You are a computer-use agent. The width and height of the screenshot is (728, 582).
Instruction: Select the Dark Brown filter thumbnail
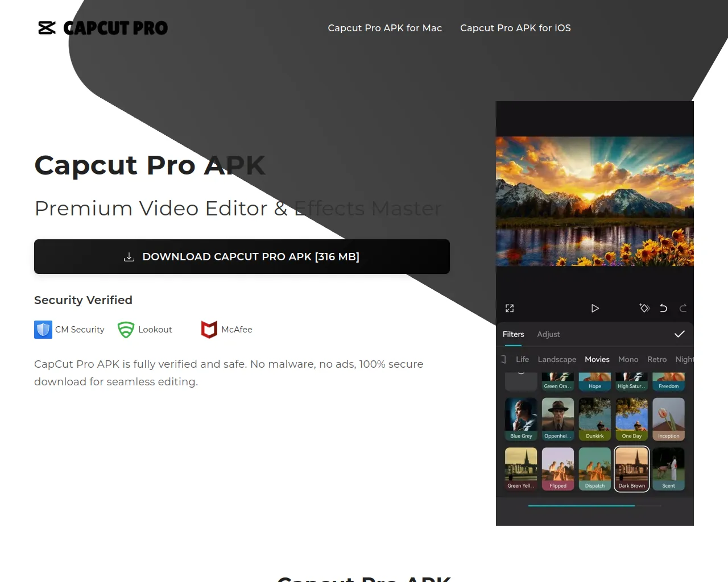coord(632,469)
